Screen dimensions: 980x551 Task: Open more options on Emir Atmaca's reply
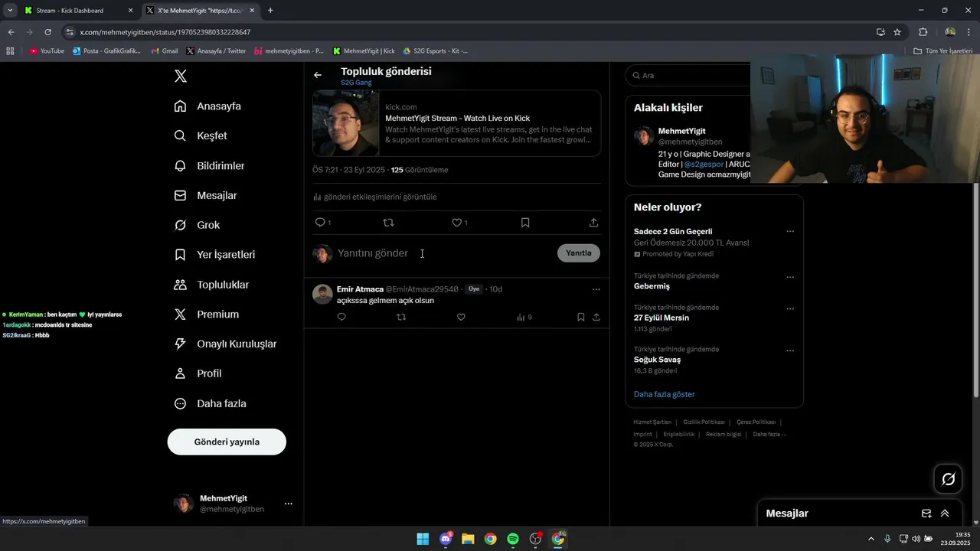click(596, 289)
